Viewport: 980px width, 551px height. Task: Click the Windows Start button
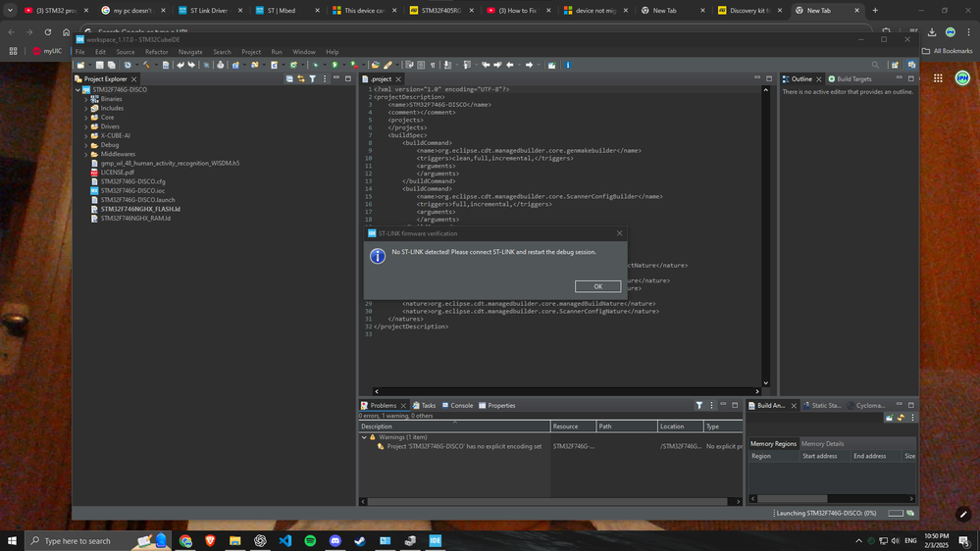click(12, 541)
